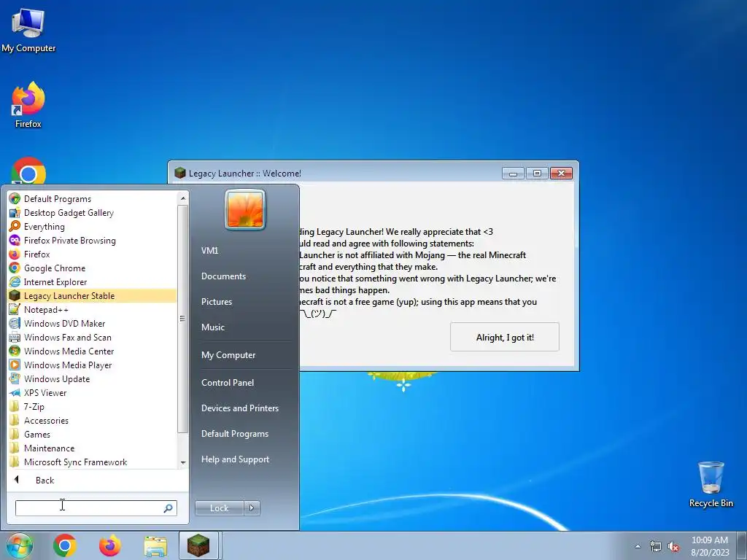
Task: Launch Legacy Launcher Stable entry icon
Action: [x=15, y=295]
